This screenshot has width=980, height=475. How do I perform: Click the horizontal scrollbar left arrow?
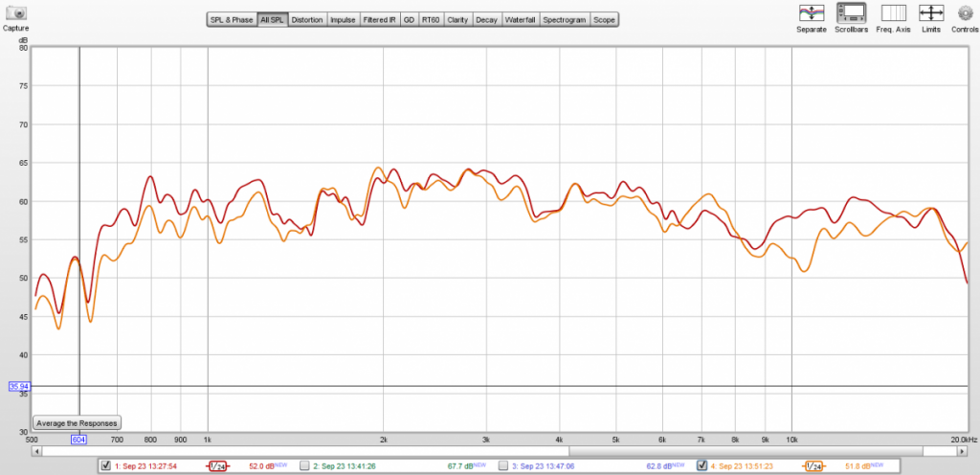pyautogui.click(x=37, y=451)
